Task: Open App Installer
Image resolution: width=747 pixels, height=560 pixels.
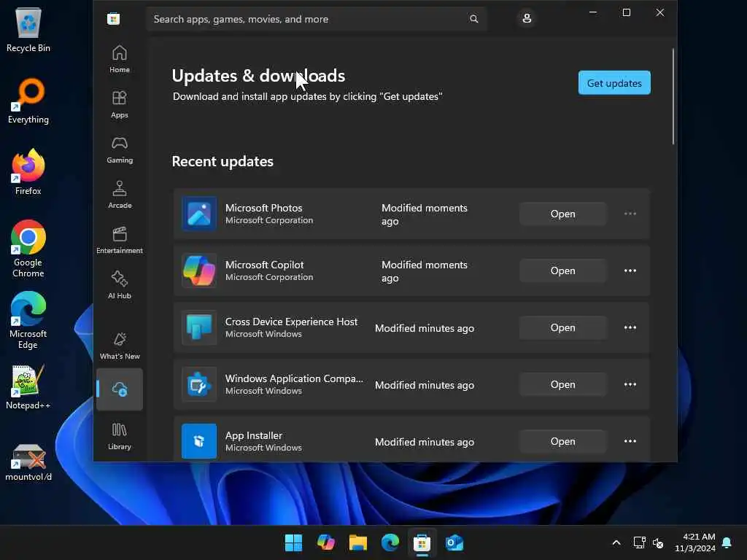Action: 562,441
